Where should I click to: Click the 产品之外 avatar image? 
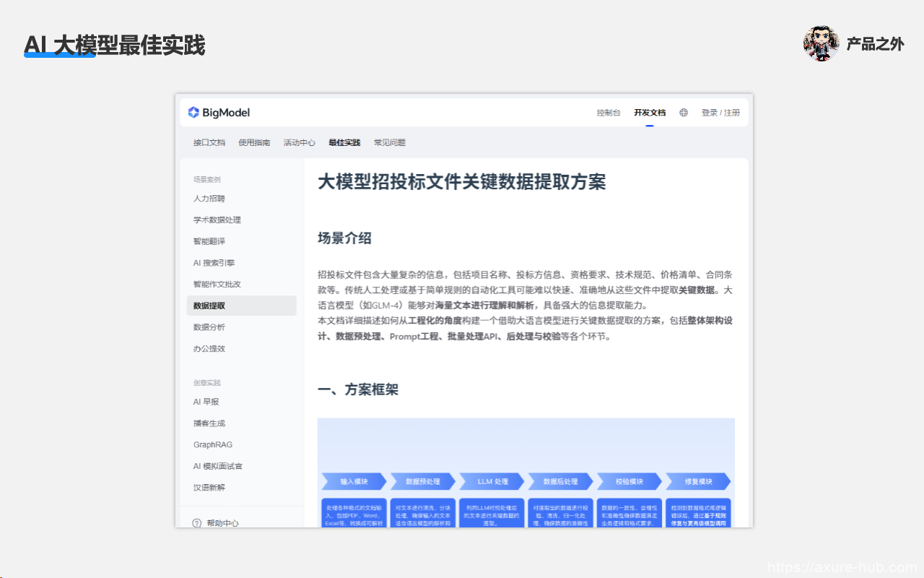[821, 44]
